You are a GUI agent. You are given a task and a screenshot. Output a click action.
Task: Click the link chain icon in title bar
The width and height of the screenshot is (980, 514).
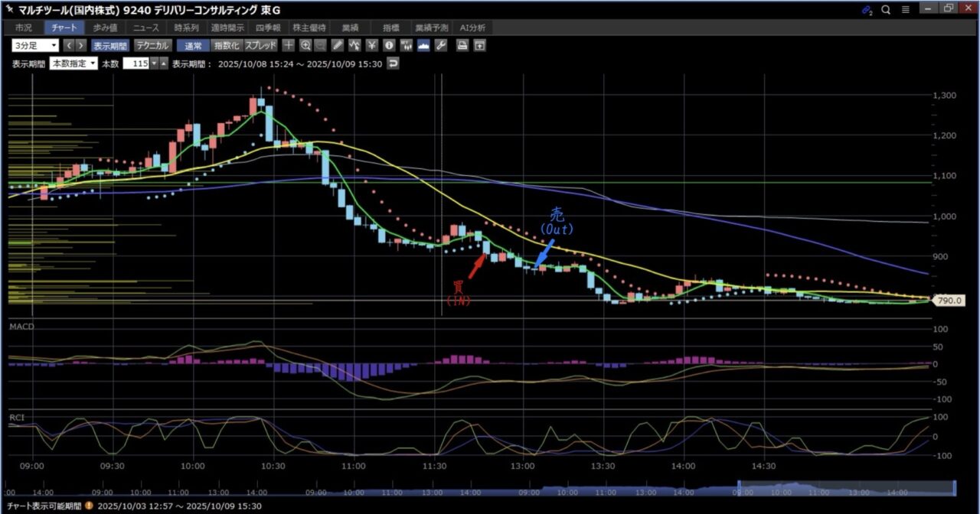867,10
